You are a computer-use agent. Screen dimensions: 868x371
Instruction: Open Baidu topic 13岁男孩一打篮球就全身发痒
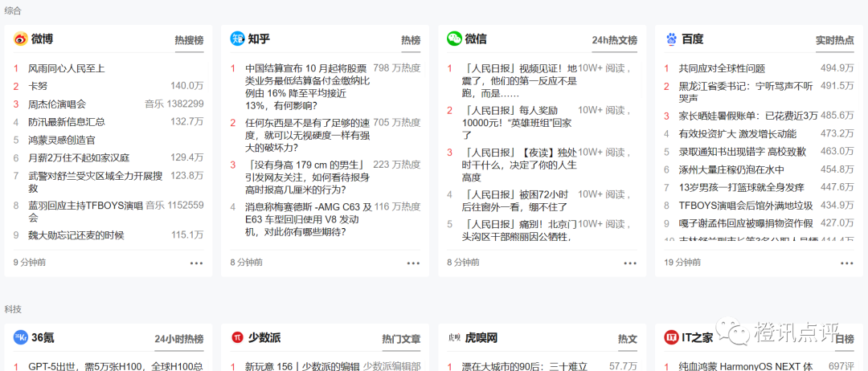click(x=741, y=187)
